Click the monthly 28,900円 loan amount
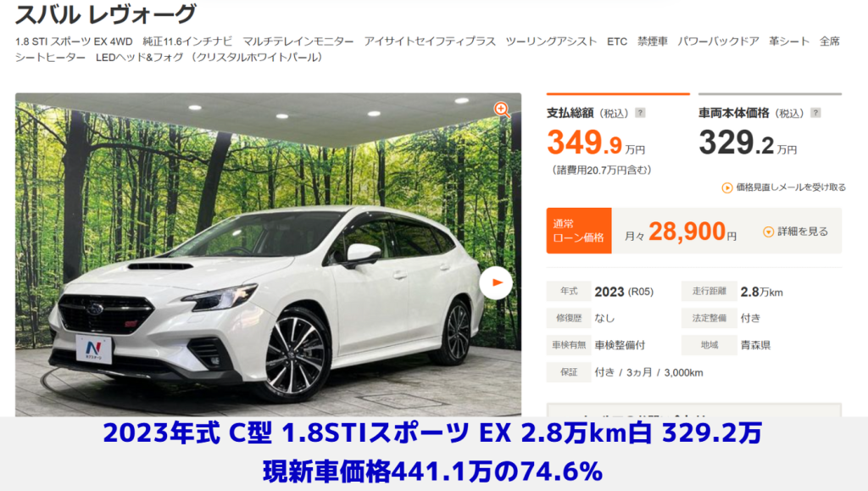This screenshot has height=491, width=868. pos(692,232)
